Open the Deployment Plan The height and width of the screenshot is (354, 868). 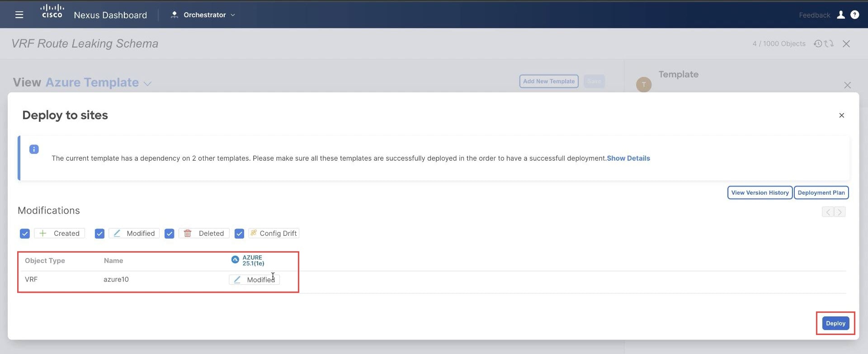coord(821,192)
